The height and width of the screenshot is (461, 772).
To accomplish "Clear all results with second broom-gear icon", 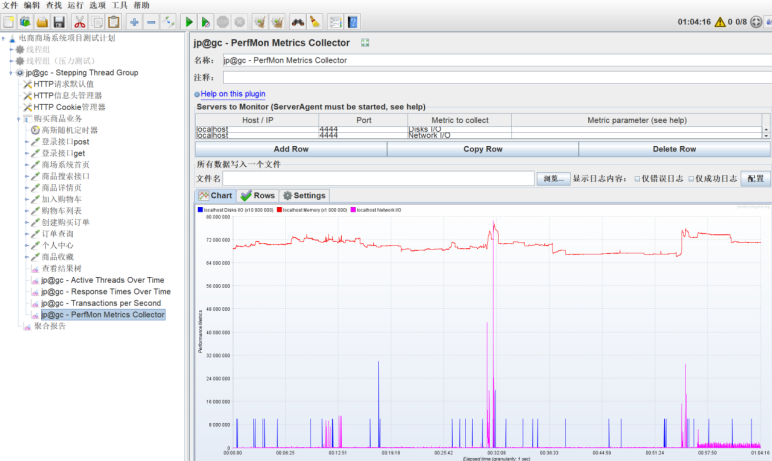I will pyautogui.click(x=277, y=22).
